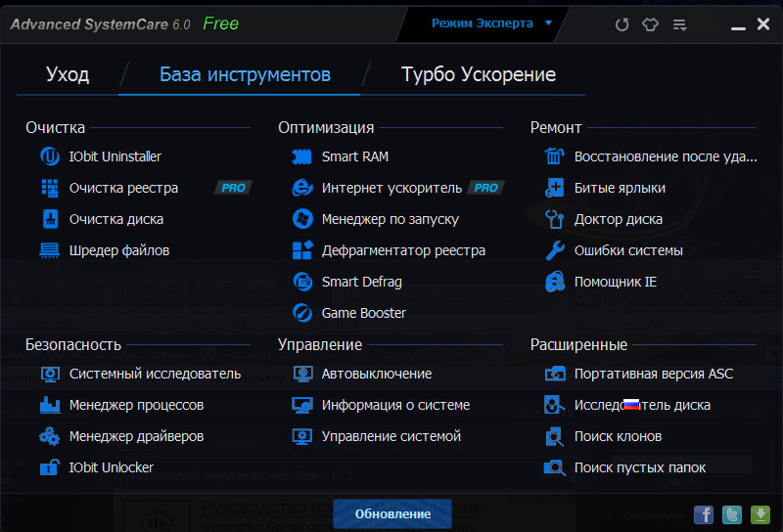The image size is (783, 532).
Task: Launch the Шредер файлов icon
Action: pyautogui.click(x=50, y=250)
